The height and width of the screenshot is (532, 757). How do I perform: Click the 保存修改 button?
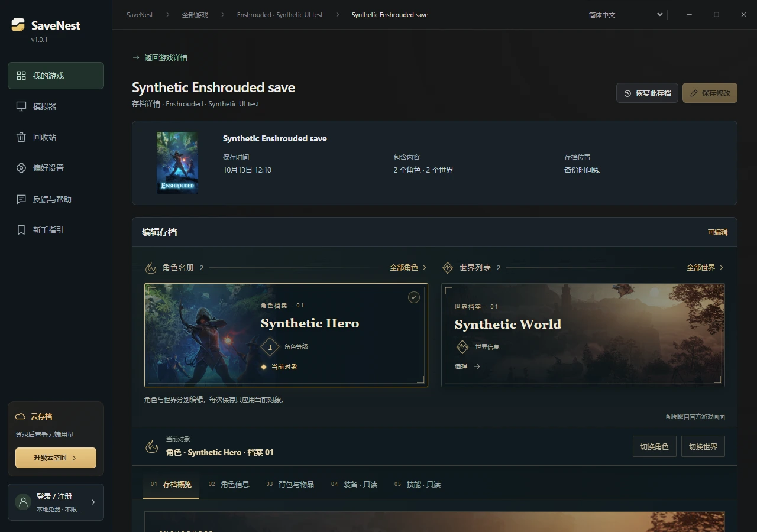pos(710,93)
